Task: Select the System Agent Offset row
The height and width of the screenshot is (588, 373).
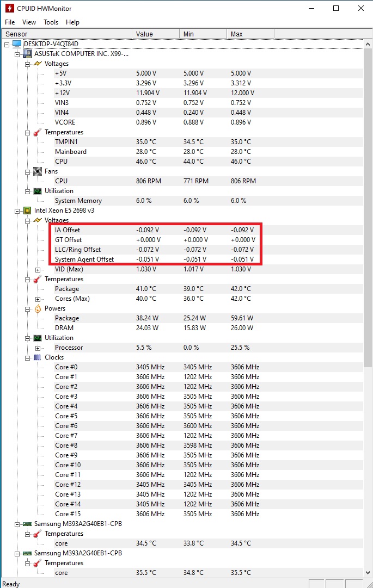Action: [x=208, y=259]
